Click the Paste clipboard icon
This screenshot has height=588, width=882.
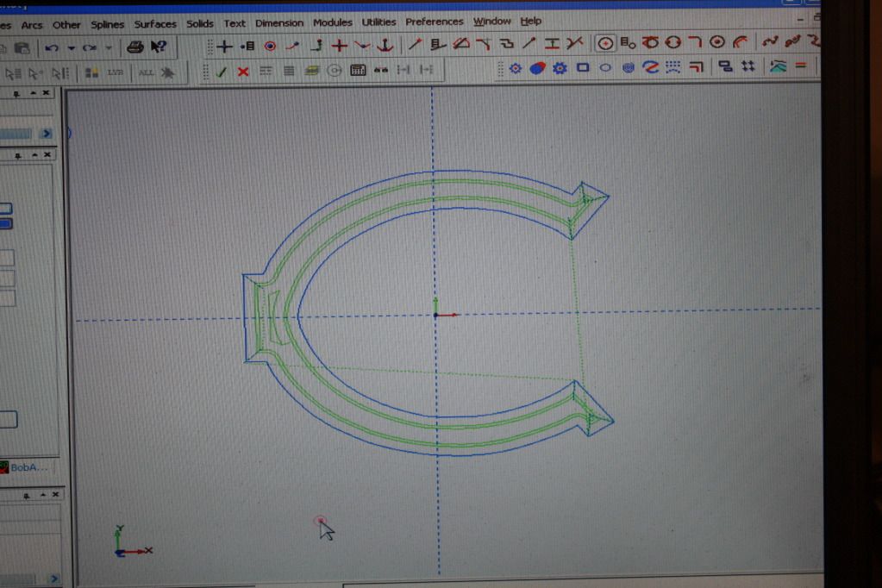click(22, 48)
